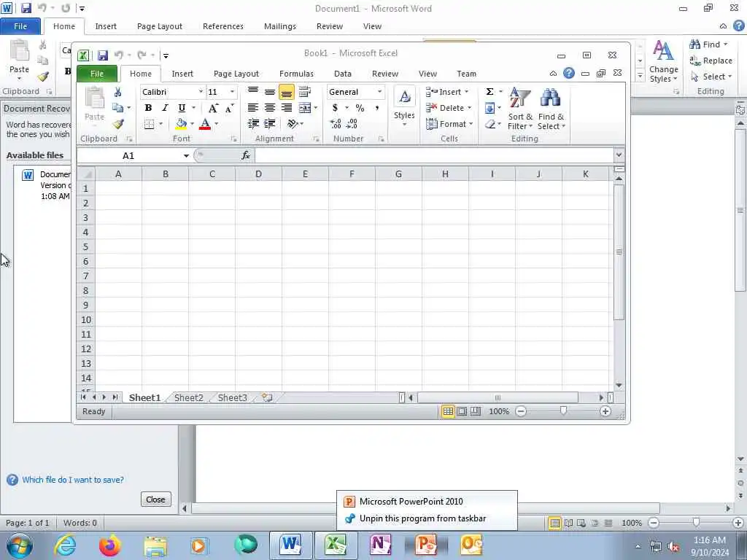The image size is (747, 560).
Task: Open Excel font name Calibri dropdown
Action: (201, 92)
